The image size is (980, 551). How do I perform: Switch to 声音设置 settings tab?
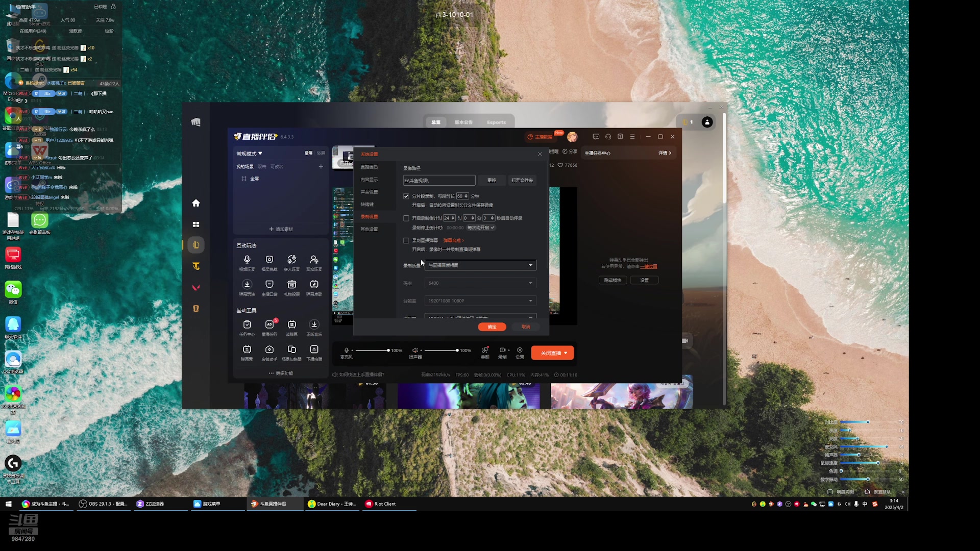370,192
